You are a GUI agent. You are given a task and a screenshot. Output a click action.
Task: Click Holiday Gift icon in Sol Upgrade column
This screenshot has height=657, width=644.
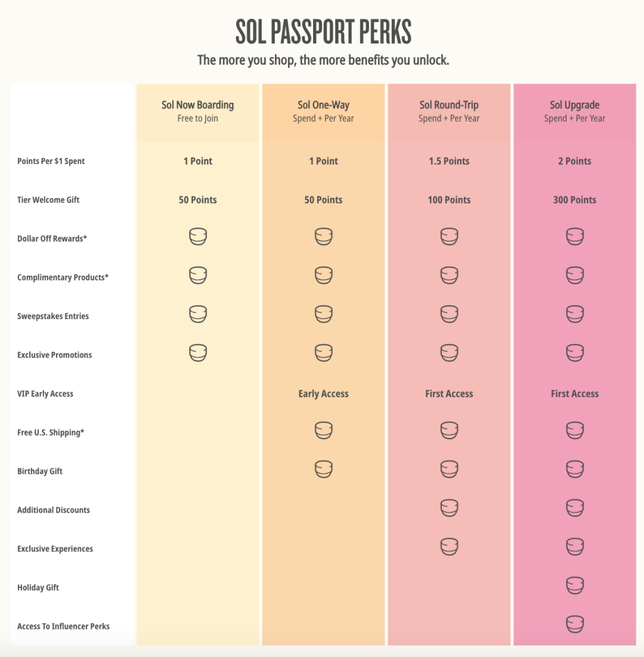(574, 585)
